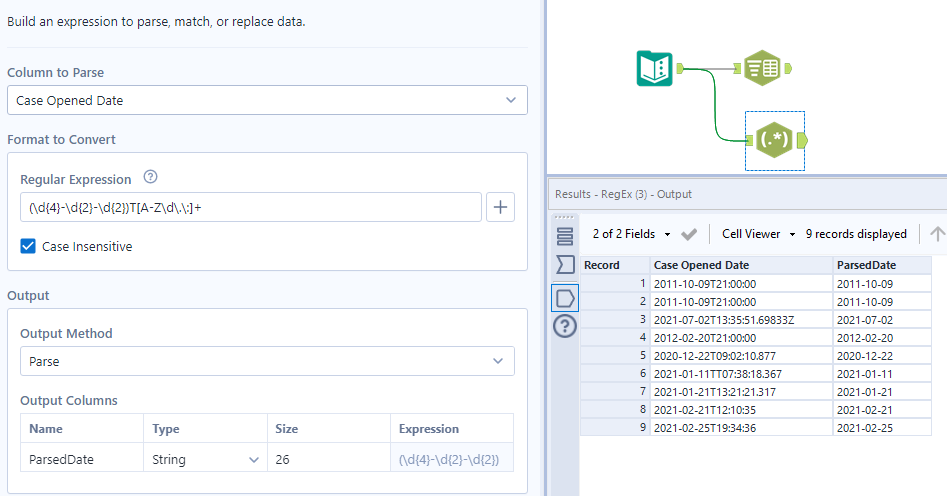The height and width of the screenshot is (496, 947).
Task: Select cell 2021-01-21T13:21:21.317
Action: [741, 392]
